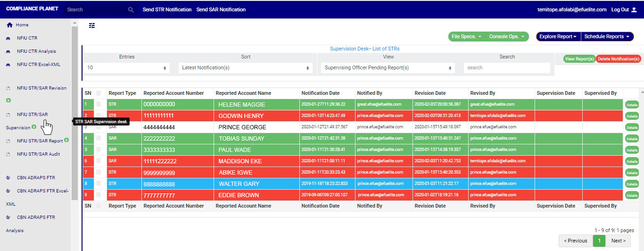Viewport: 644px width, 251px height.
Task: Click the search magnifier icon in top bar
Action: (131, 9)
